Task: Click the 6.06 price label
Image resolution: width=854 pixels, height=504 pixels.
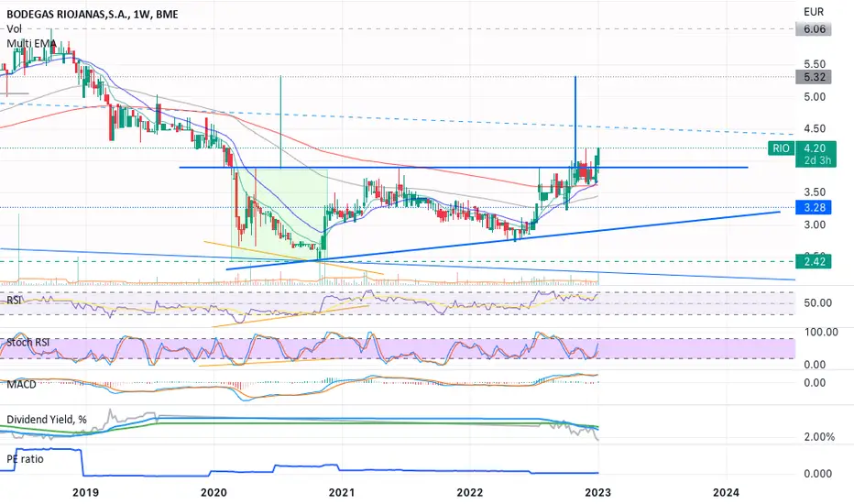Action: [814, 29]
